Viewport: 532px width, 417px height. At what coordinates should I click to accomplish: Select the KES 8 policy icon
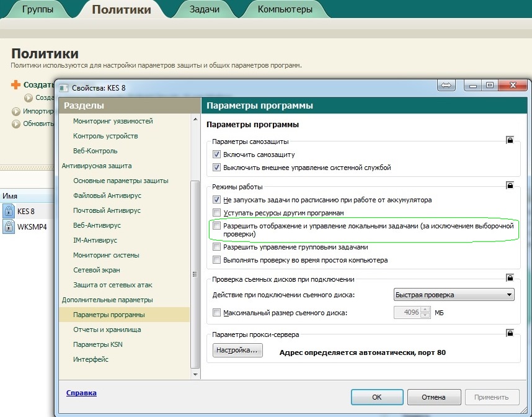coord(9,211)
